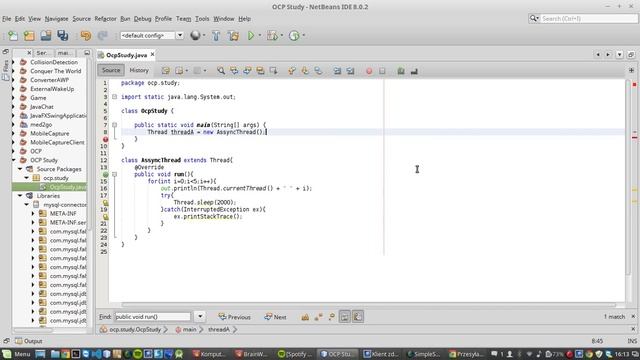
Task: Run the project with green play icon
Action: 251,36
